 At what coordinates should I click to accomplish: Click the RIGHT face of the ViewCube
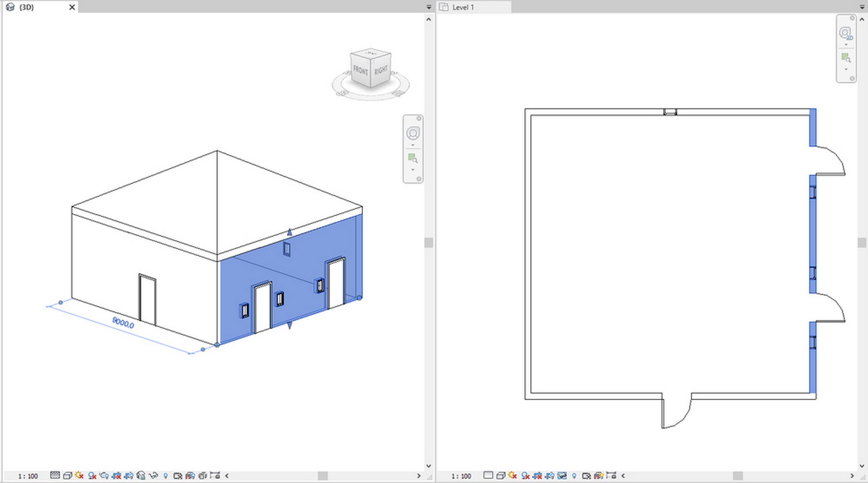pos(381,70)
